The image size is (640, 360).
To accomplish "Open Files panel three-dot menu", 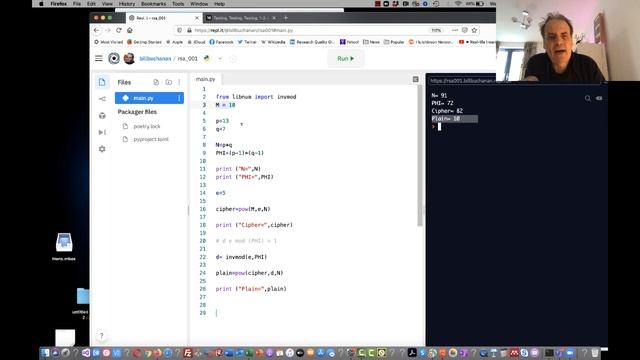I will 179,82.
